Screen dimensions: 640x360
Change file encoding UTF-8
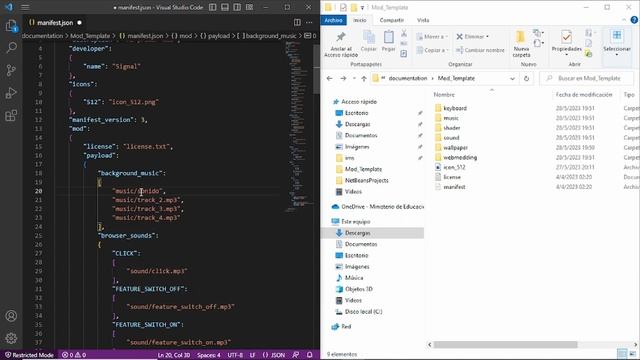click(x=235, y=355)
